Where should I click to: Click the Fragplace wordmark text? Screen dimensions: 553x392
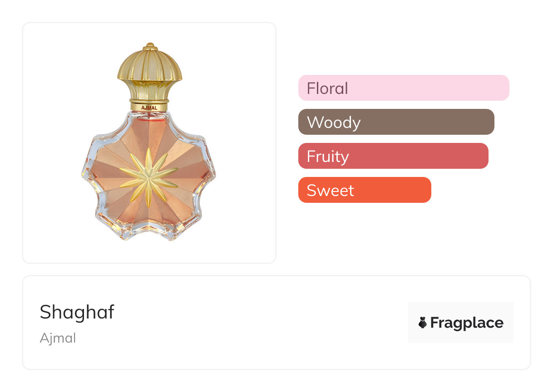(467, 323)
